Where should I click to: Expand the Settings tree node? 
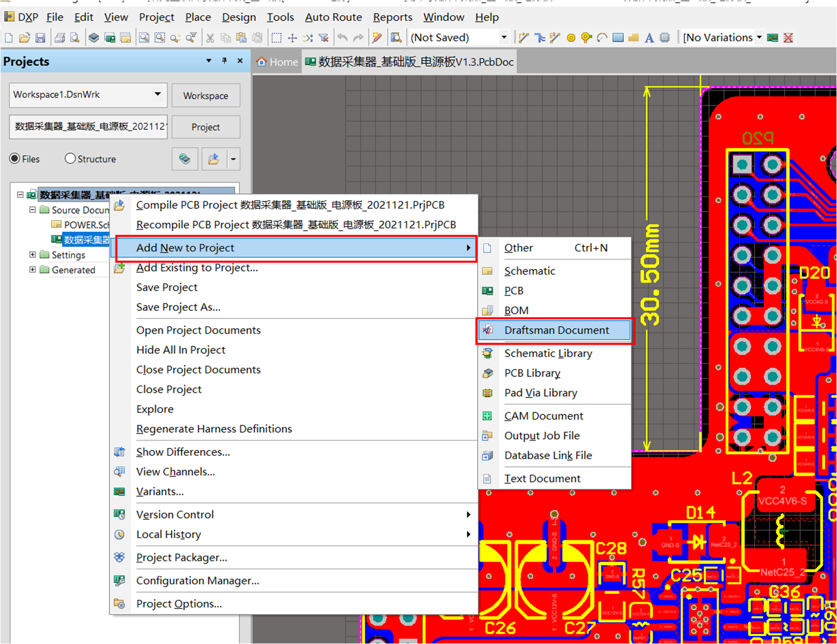click(32, 254)
